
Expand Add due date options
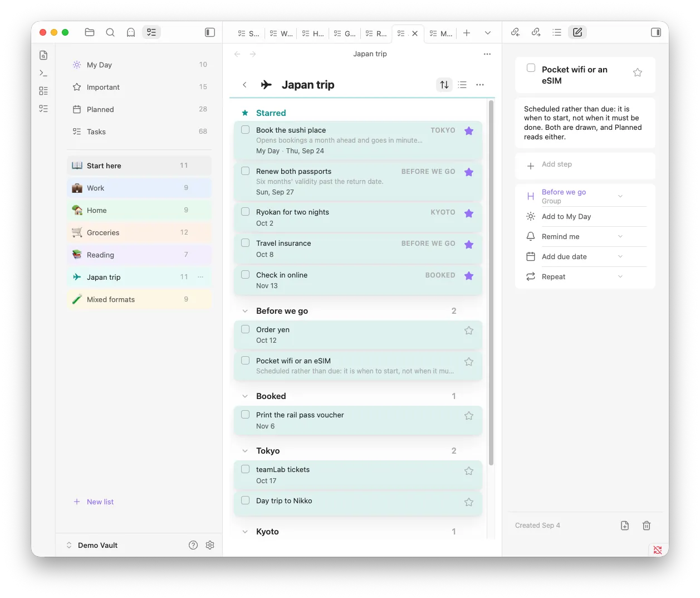pyautogui.click(x=620, y=256)
